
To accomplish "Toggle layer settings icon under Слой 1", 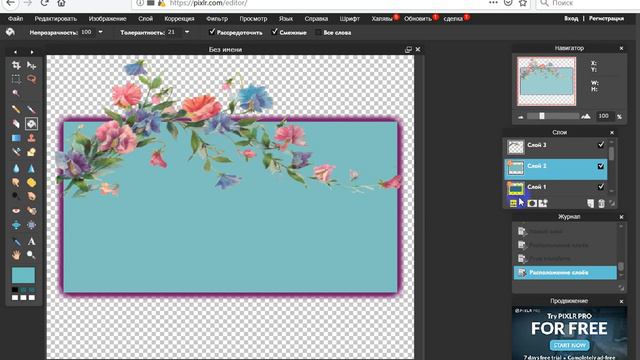I will point(513,203).
